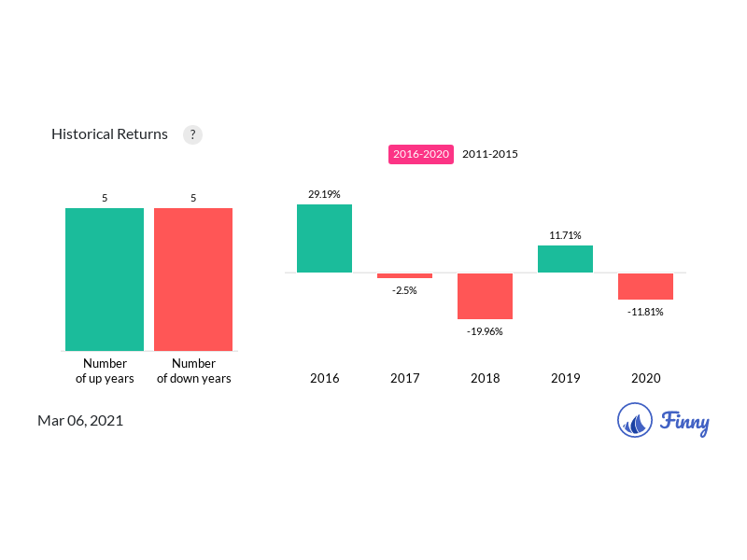Click the 2020 red return bar
The height and width of the screenshot is (560, 747).
645,287
